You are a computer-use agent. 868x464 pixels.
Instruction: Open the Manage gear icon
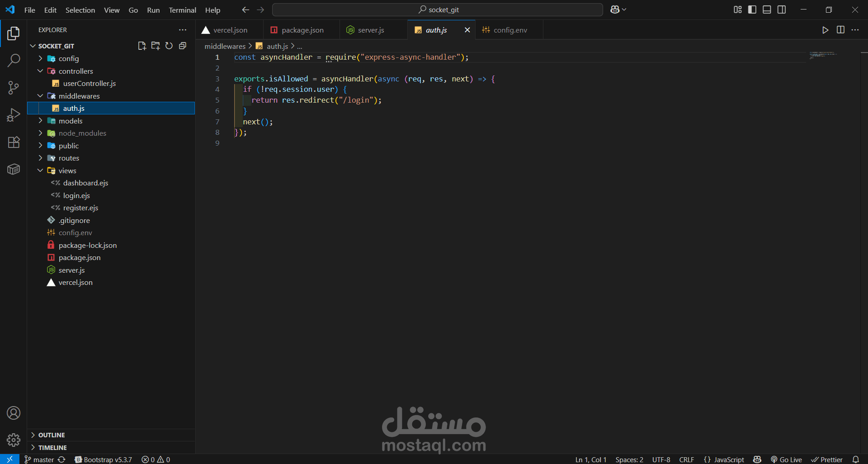click(x=14, y=440)
